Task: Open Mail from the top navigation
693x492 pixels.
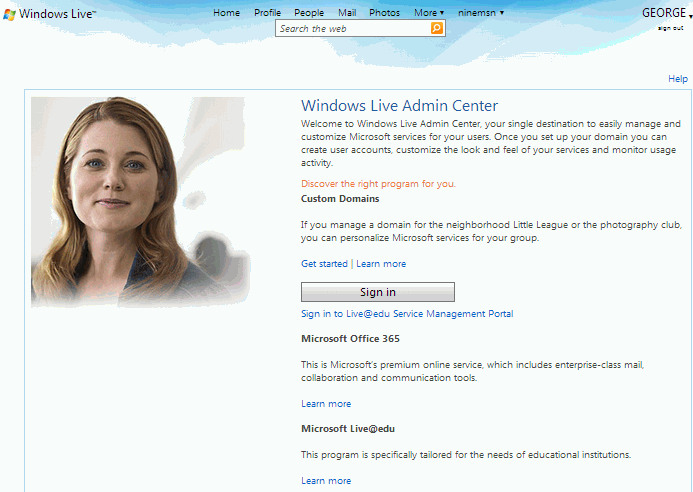Action: 346,13
